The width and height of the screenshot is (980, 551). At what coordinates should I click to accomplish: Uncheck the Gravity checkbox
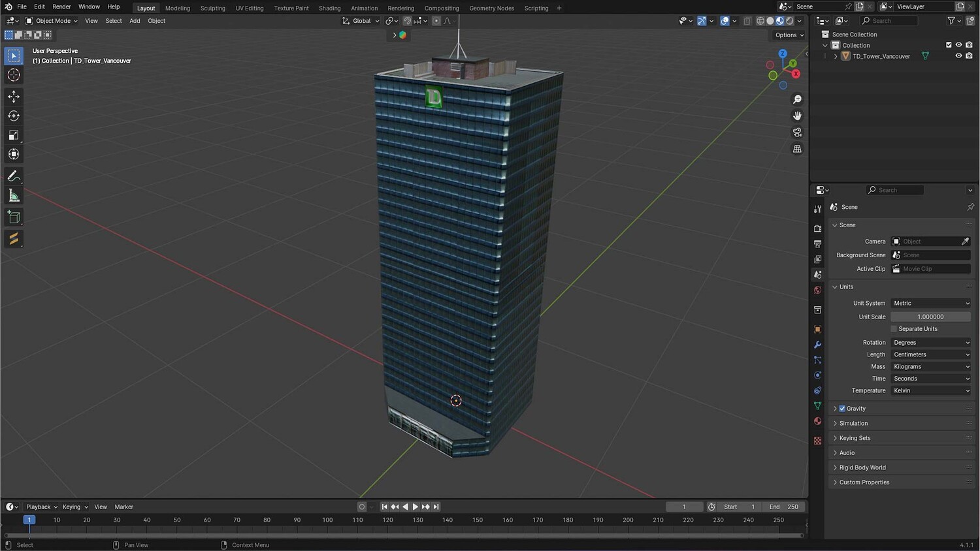[842, 409]
